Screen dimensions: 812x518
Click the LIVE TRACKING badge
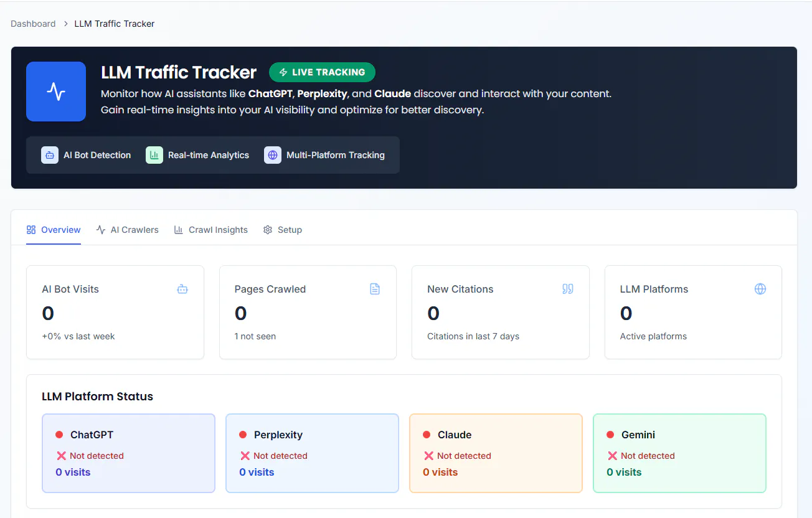(322, 72)
